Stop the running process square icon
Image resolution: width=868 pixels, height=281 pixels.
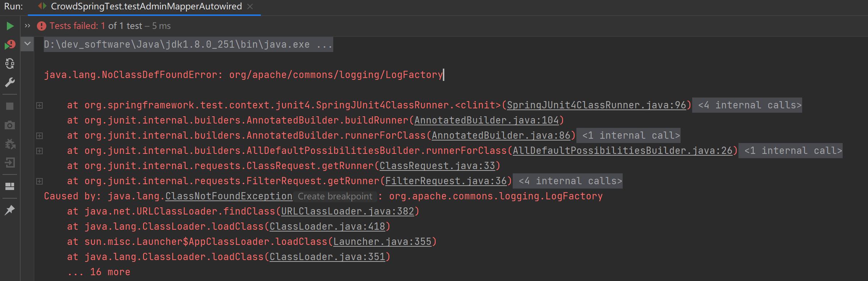10,106
